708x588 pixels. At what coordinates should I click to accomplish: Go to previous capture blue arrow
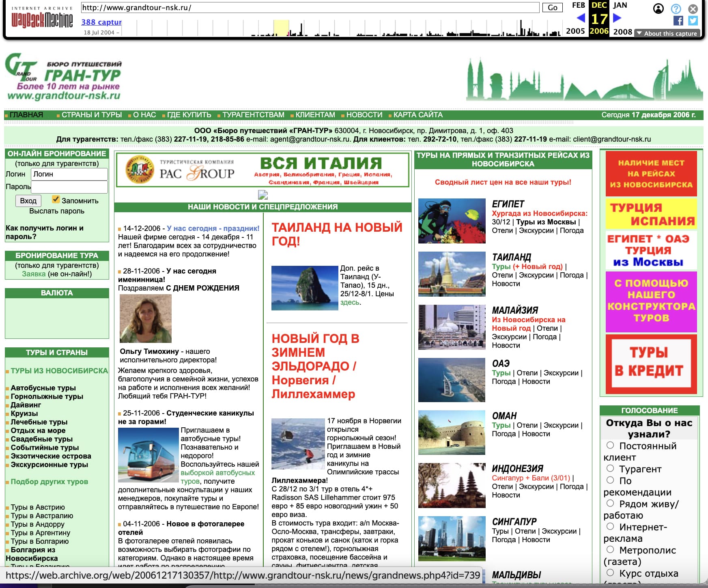point(581,18)
